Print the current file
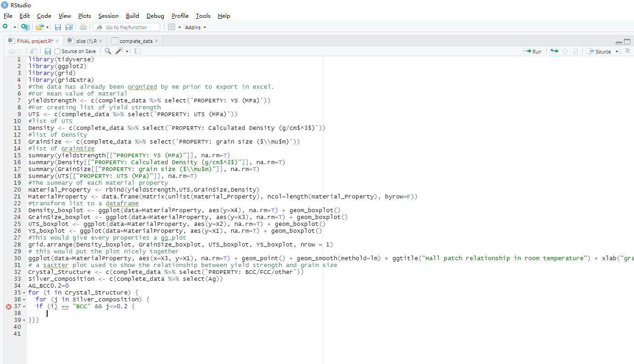634x364 pixels. point(83,27)
